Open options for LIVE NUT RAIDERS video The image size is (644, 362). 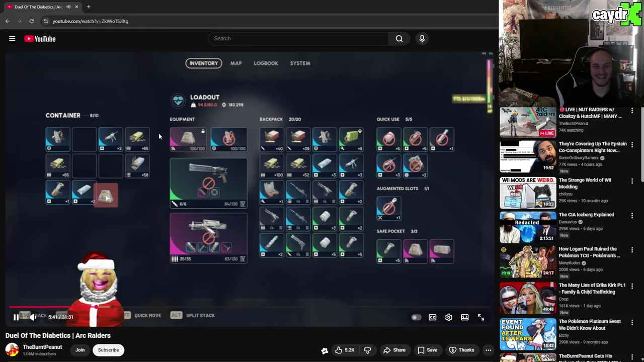(x=632, y=110)
